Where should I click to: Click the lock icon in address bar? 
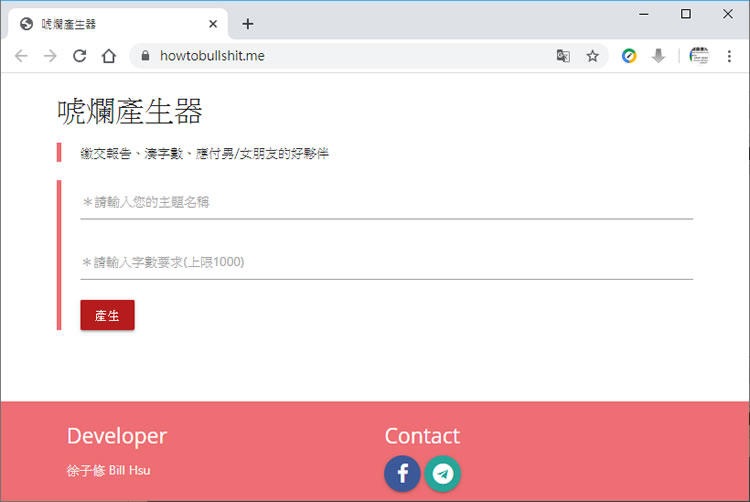(145, 56)
